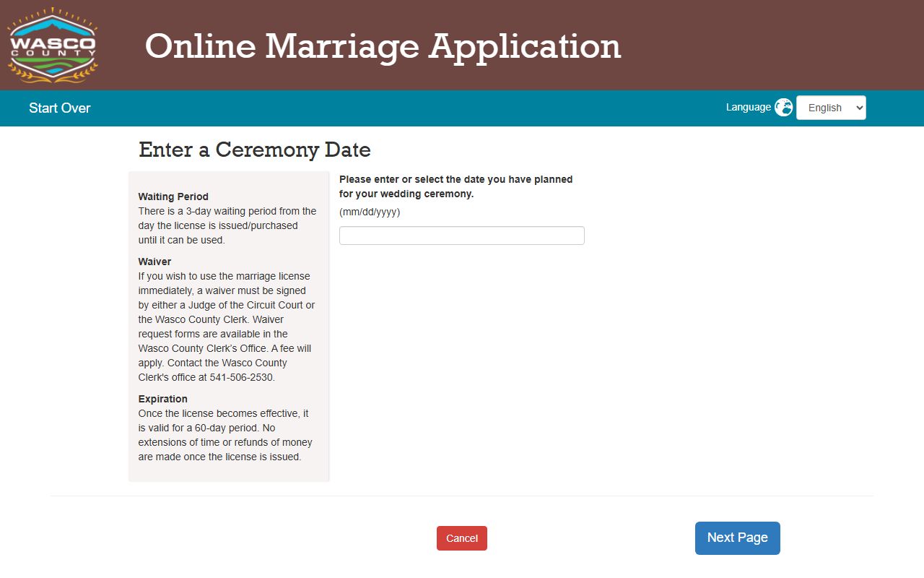Click the Waiver heading
Screen dimensions: 924x578
click(154, 262)
